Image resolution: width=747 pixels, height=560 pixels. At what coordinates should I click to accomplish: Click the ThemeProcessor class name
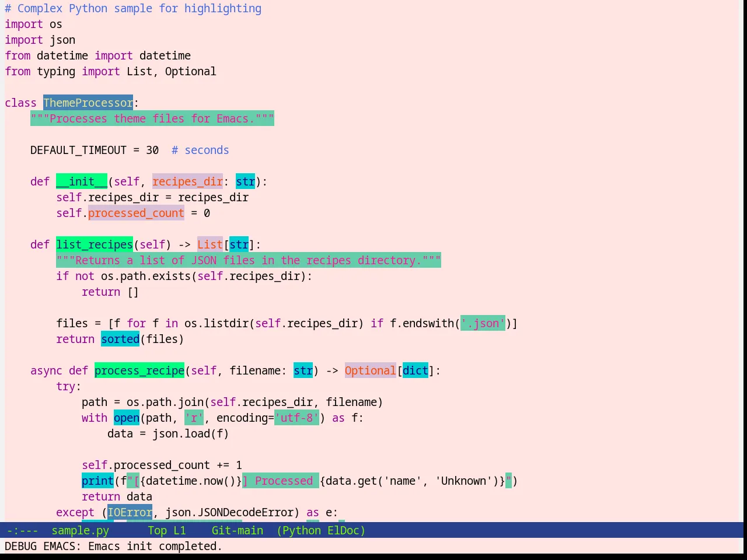(88, 103)
